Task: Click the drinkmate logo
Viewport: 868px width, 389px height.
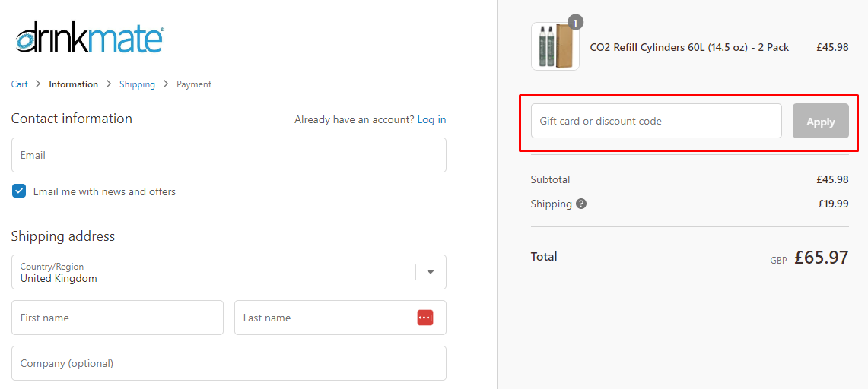Action: click(89, 37)
